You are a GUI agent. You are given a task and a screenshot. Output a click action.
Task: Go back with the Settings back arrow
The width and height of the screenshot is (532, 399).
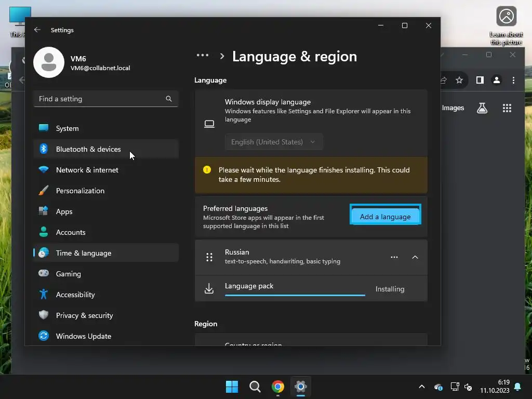pos(37,30)
